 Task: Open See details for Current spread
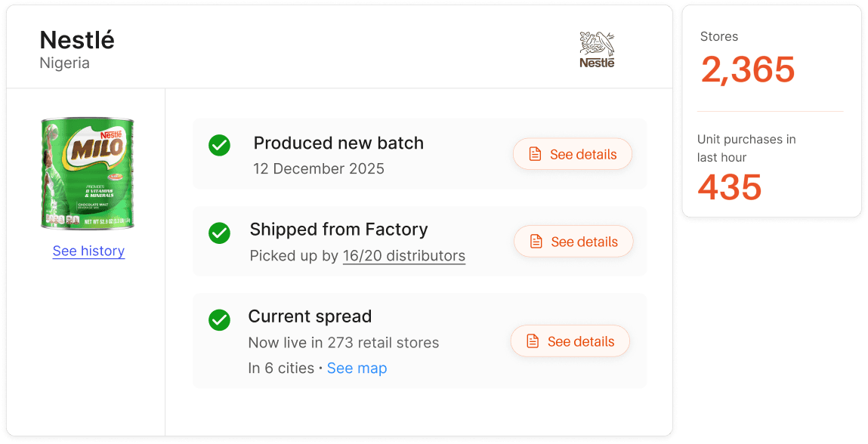570,341
